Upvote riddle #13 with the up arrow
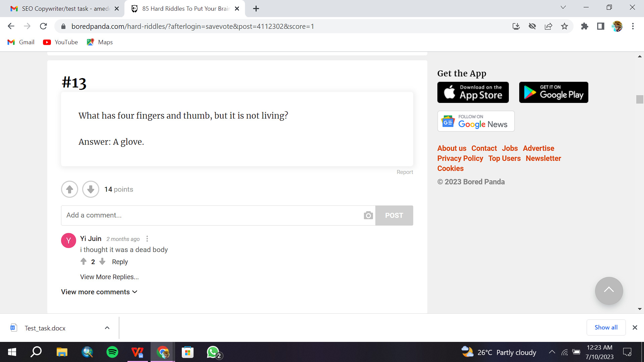This screenshot has width=644, height=362. pos(69,189)
